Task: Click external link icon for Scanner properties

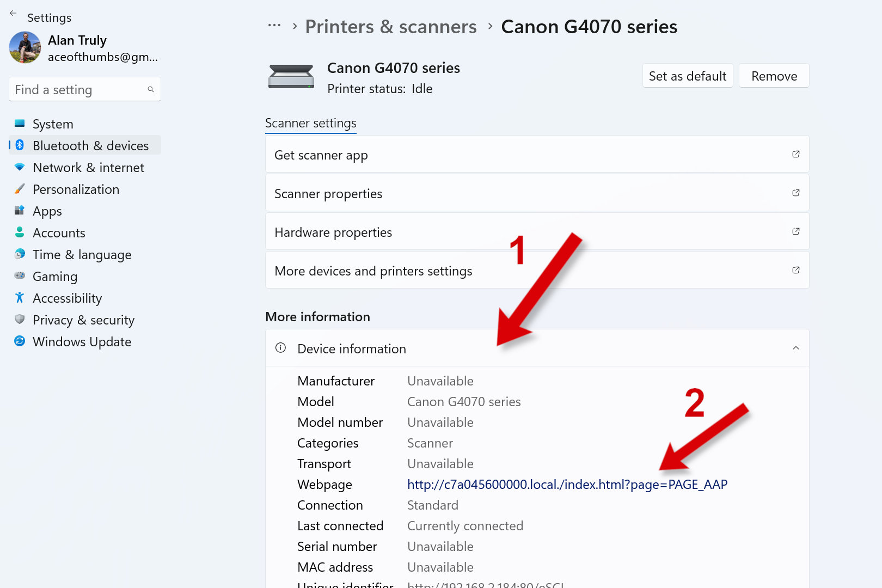Action: [x=796, y=193]
